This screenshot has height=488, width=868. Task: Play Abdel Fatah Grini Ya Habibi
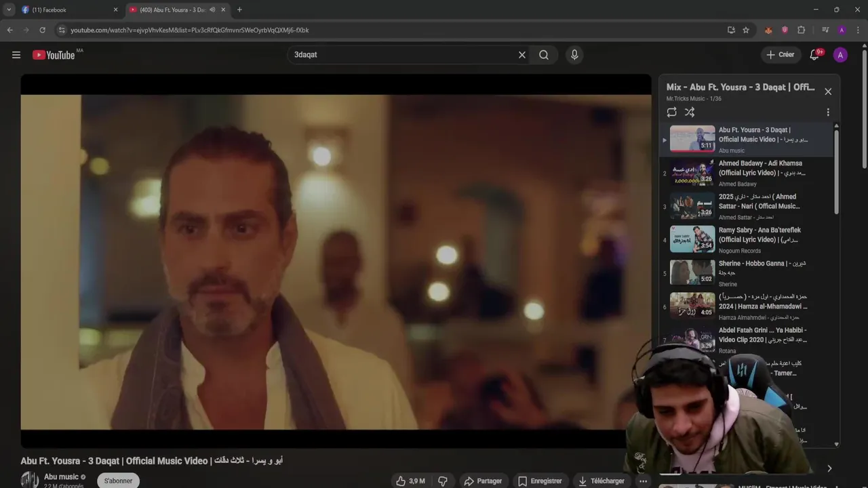747,340
